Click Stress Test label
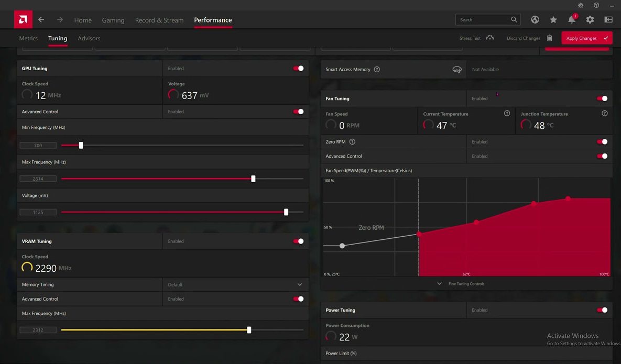Viewport: 621px width, 364px height. (x=470, y=38)
